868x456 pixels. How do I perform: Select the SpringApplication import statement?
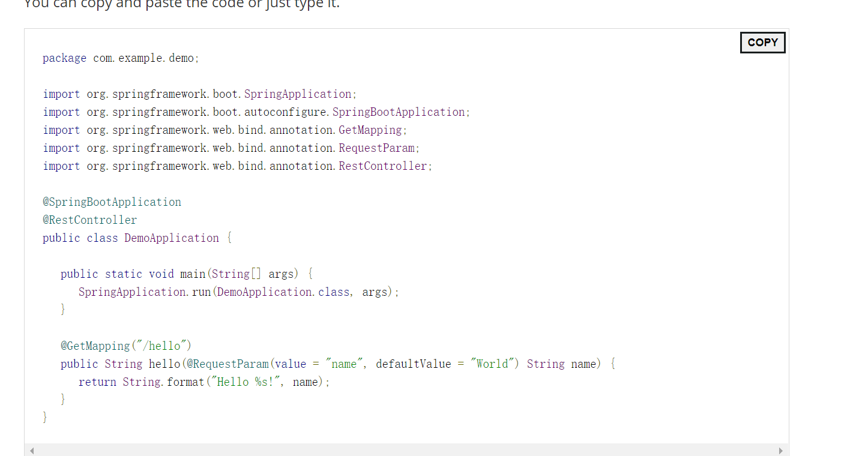(198, 94)
